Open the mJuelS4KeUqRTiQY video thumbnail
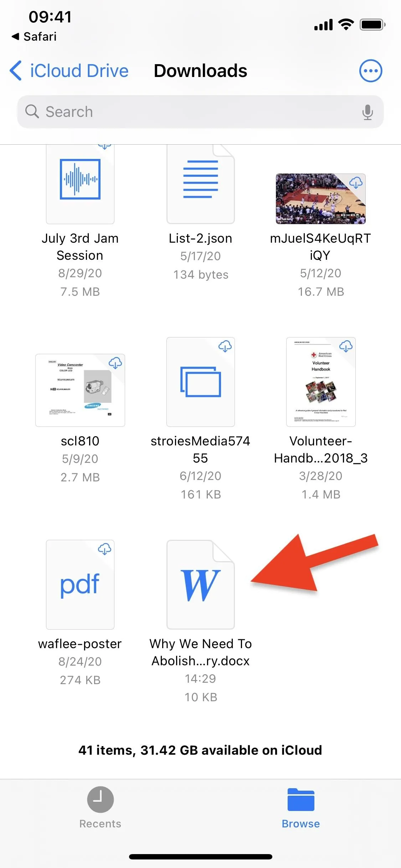401x868 pixels. pyautogui.click(x=321, y=199)
